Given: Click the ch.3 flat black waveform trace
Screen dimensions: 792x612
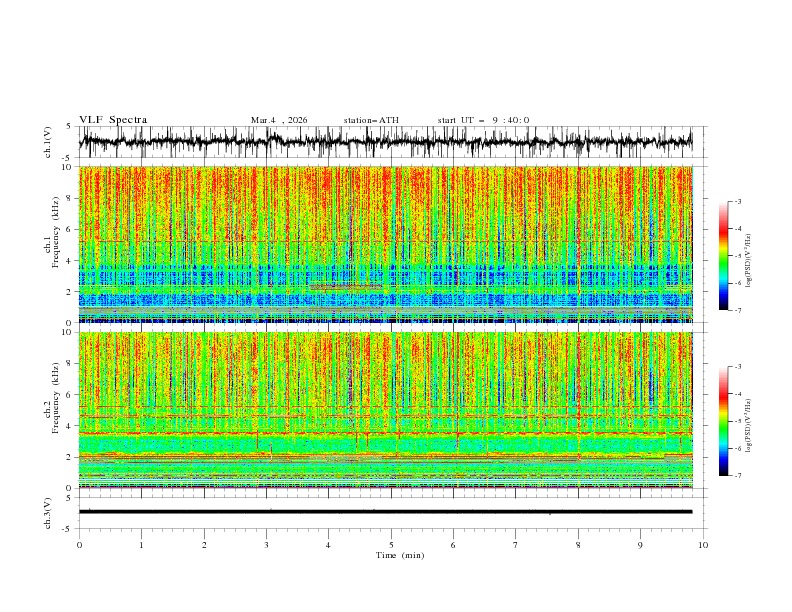Looking at the screenshot, I should pyautogui.click(x=385, y=512).
